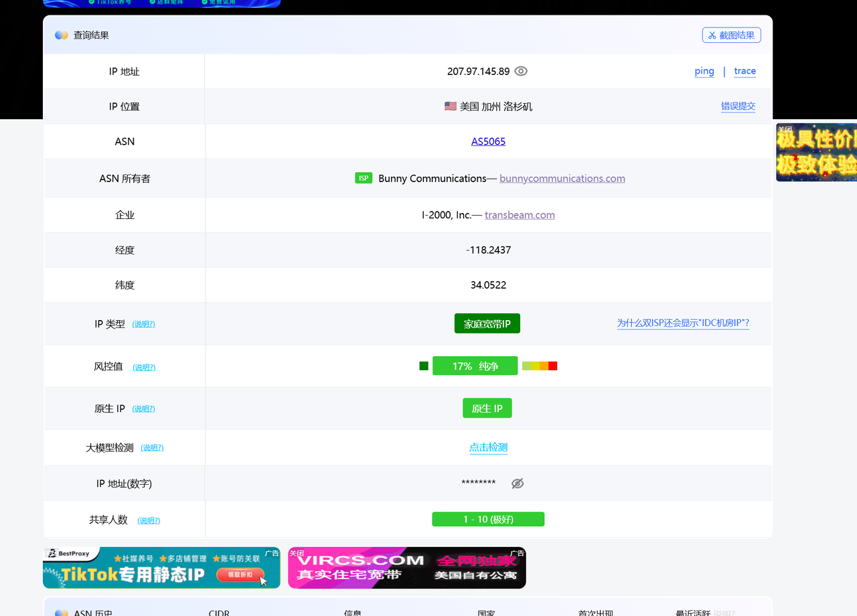Reveal the hidden numeric IP with the crossed-eye icon
Viewport: 857px width, 616px height.
518,483
